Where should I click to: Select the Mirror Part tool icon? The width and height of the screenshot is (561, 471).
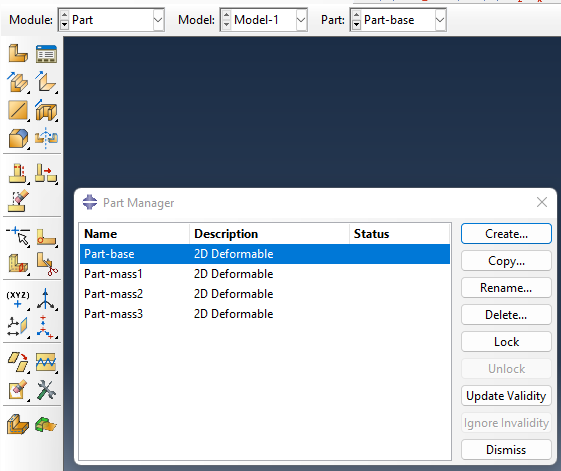(x=46, y=138)
